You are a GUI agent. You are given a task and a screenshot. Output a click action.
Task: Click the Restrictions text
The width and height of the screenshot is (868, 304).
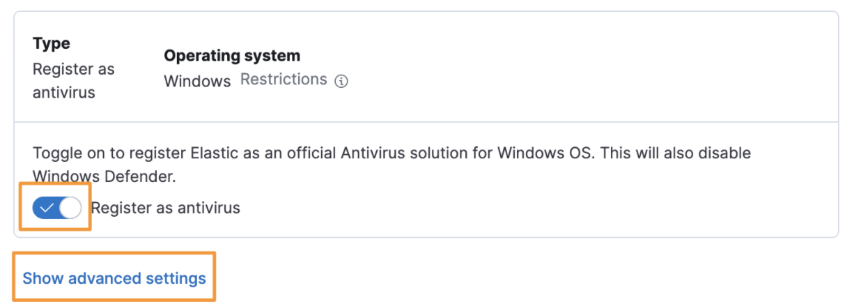pyautogui.click(x=284, y=79)
